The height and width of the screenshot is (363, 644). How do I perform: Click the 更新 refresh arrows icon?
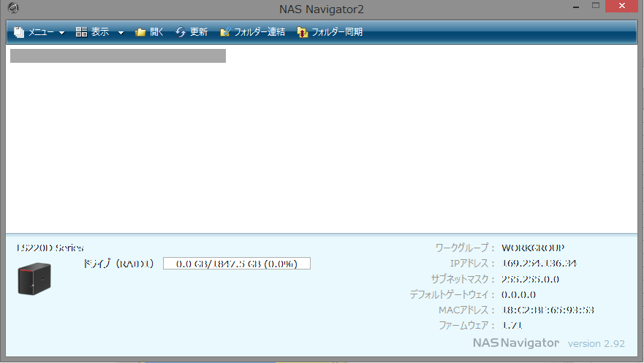(x=181, y=32)
